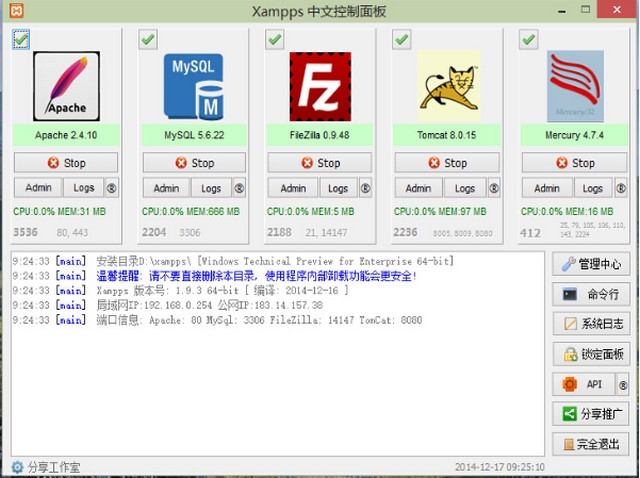View Mercury Logs

click(x=593, y=188)
